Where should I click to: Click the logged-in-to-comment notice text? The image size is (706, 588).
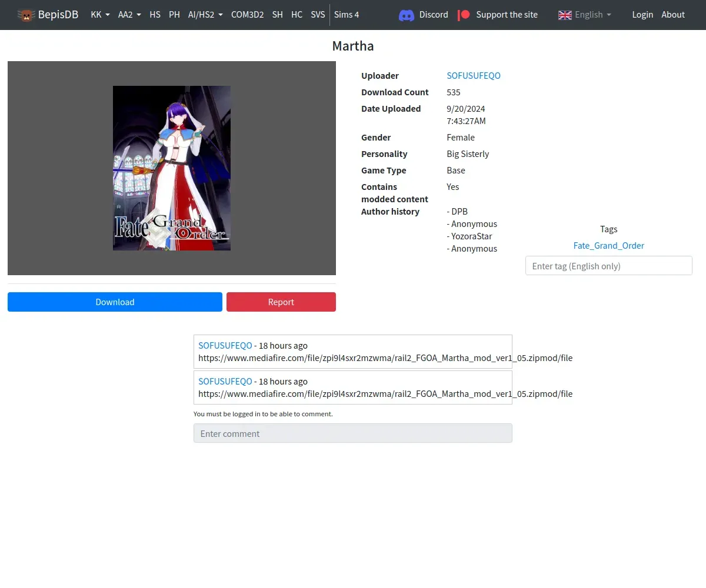[263, 414]
